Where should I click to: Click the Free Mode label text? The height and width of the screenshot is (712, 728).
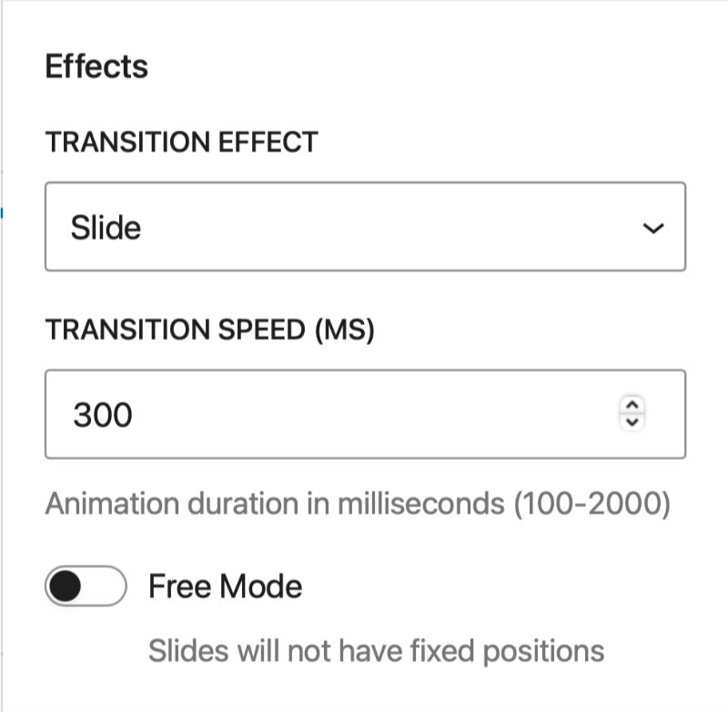tap(225, 586)
